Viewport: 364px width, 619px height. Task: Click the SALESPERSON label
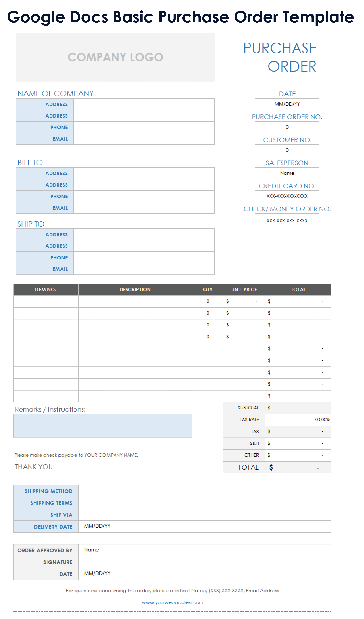[287, 163]
